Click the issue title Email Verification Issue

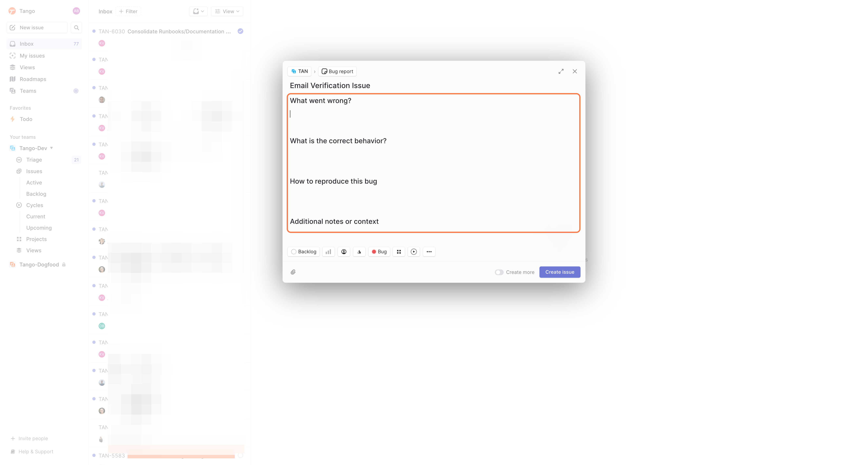coord(330,86)
